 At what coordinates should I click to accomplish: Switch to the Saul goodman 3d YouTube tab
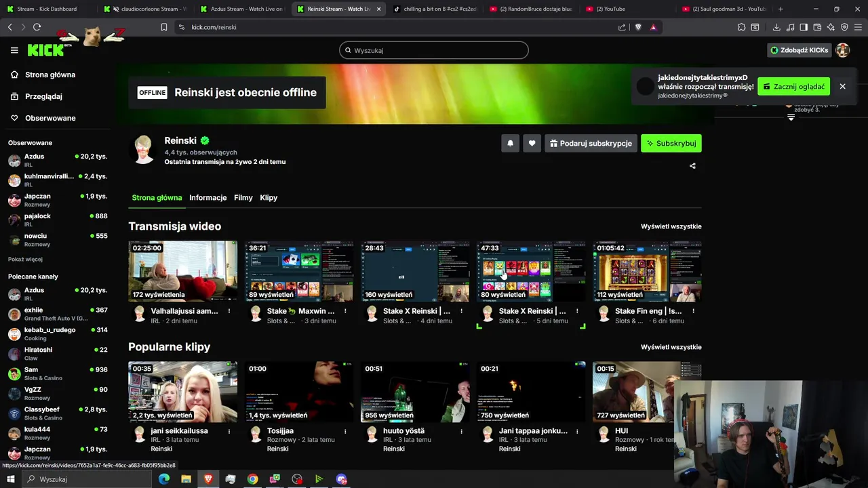(724, 9)
